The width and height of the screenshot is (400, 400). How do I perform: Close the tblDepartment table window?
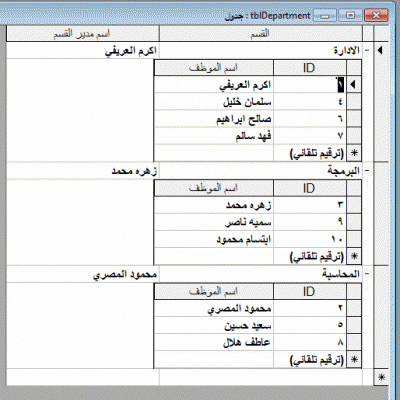pyautogui.click(x=376, y=15)
